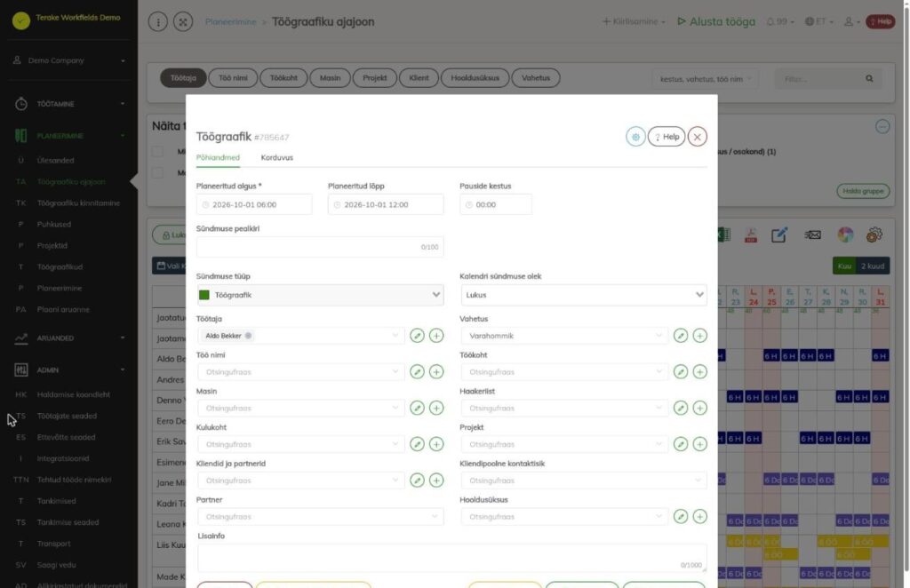
Task: Click the Planeeritud algus date field
Action: click(x=254, y=204)
